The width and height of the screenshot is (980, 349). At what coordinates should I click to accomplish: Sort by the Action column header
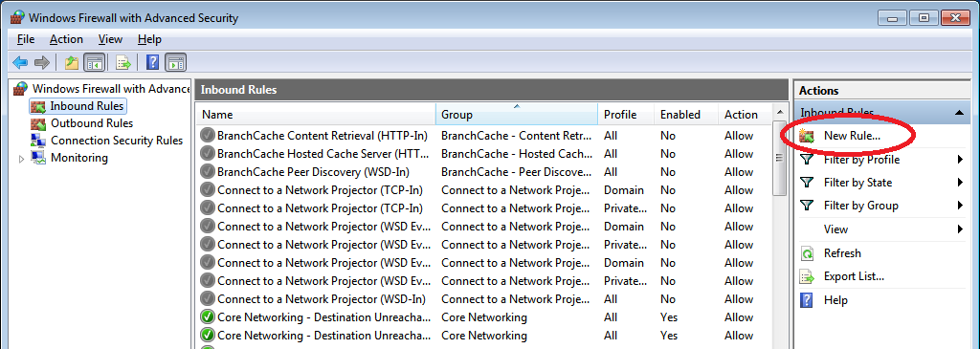click(745, 115)
